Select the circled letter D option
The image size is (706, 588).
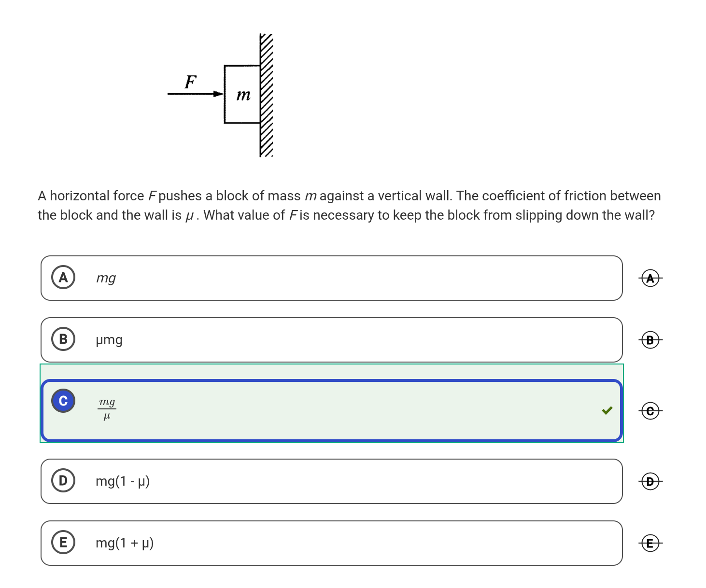coord(63,481)
